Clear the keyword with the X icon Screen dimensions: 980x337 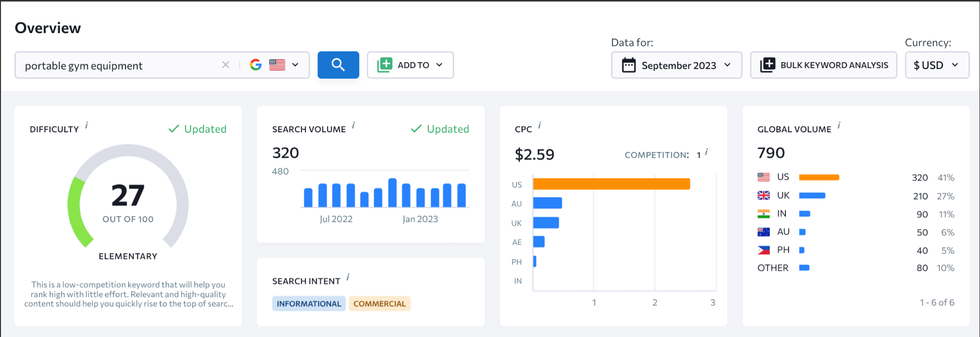pos(226,65)
